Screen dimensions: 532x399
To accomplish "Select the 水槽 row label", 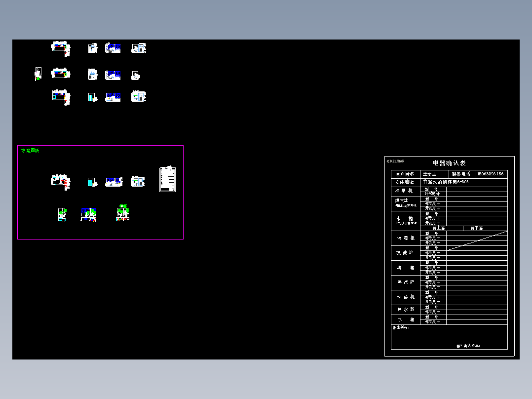I will (406, 219).
